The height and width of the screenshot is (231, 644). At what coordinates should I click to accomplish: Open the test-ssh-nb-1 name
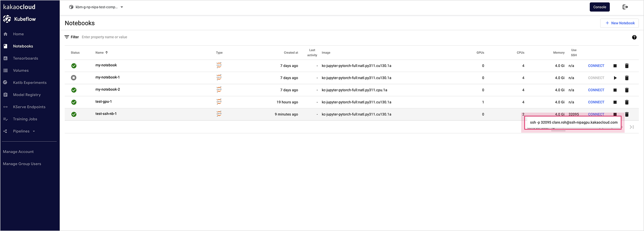tap(106, 114)
